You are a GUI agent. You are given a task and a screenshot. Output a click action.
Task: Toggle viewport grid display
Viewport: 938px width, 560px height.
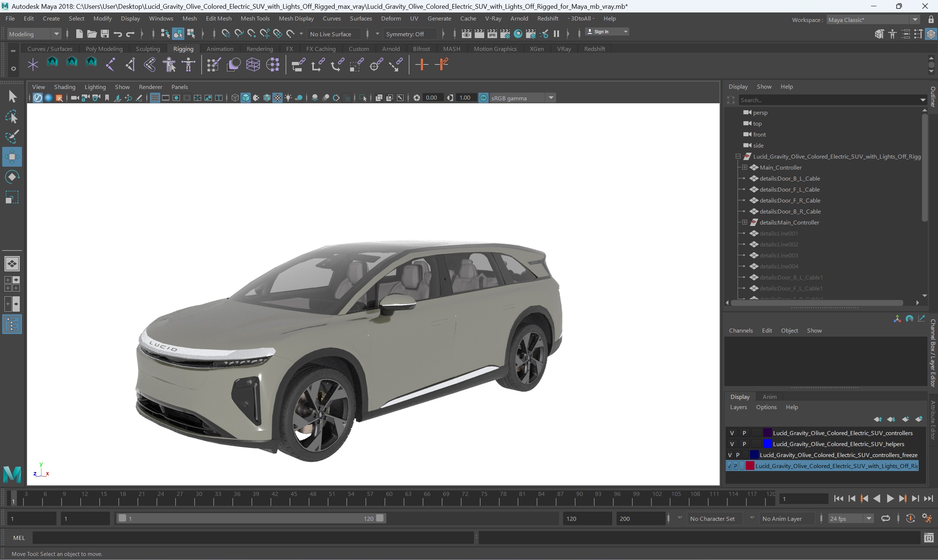click(x=155, y=98)
